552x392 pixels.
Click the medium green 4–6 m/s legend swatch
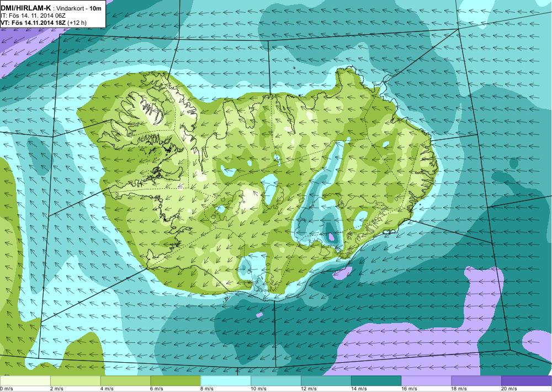(x=125, y=381)
